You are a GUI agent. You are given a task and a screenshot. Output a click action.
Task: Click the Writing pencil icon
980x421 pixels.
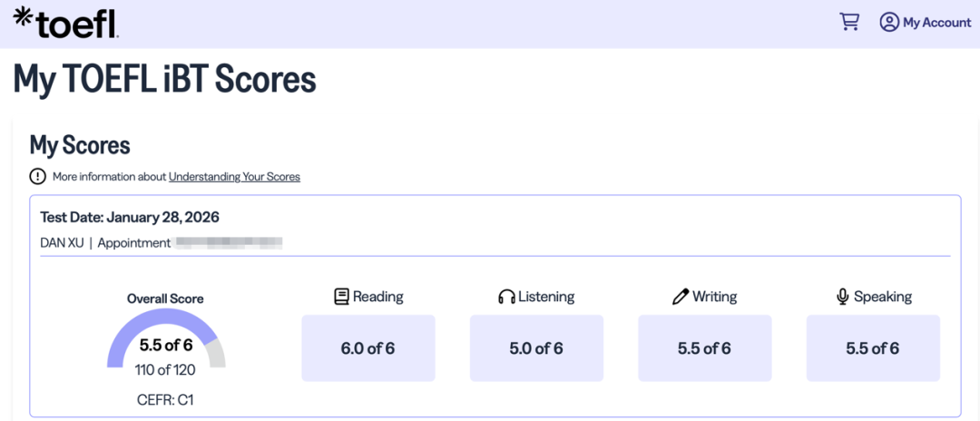(681, 296)
